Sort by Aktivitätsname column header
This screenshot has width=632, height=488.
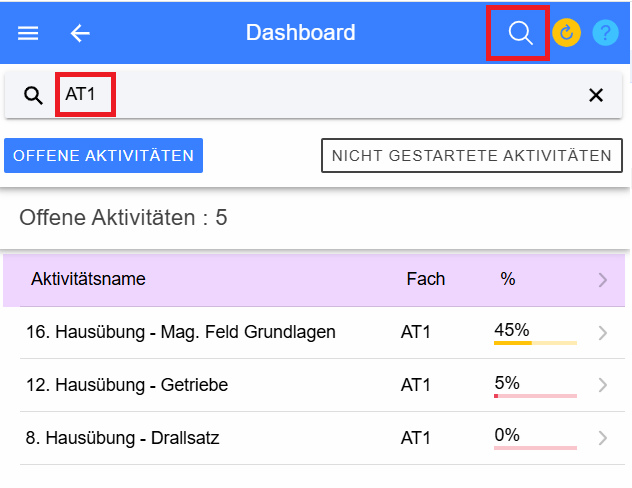point(88,279)
